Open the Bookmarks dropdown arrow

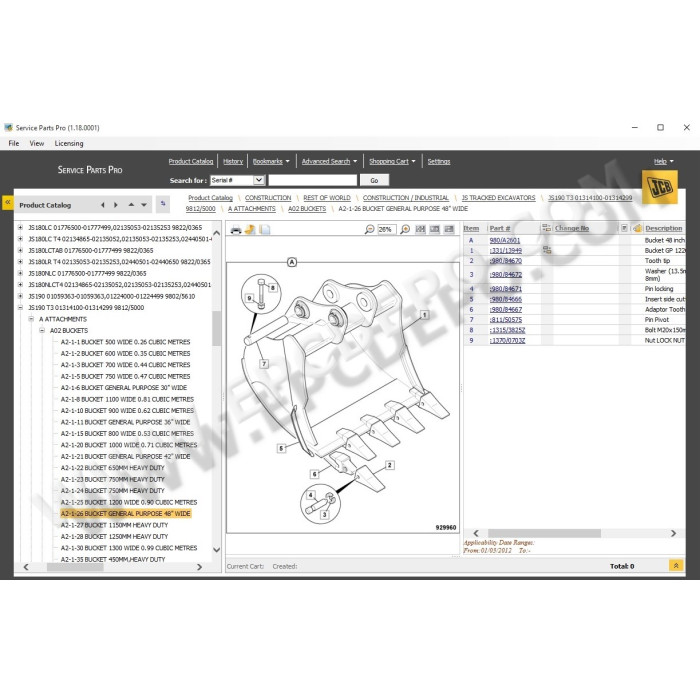tap(288, 161)
